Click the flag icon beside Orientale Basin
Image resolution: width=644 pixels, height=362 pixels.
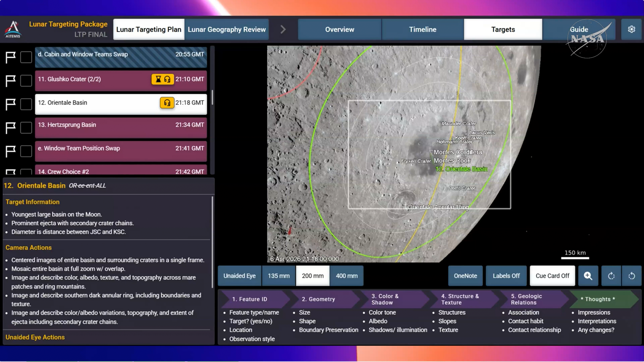point(10,104)
